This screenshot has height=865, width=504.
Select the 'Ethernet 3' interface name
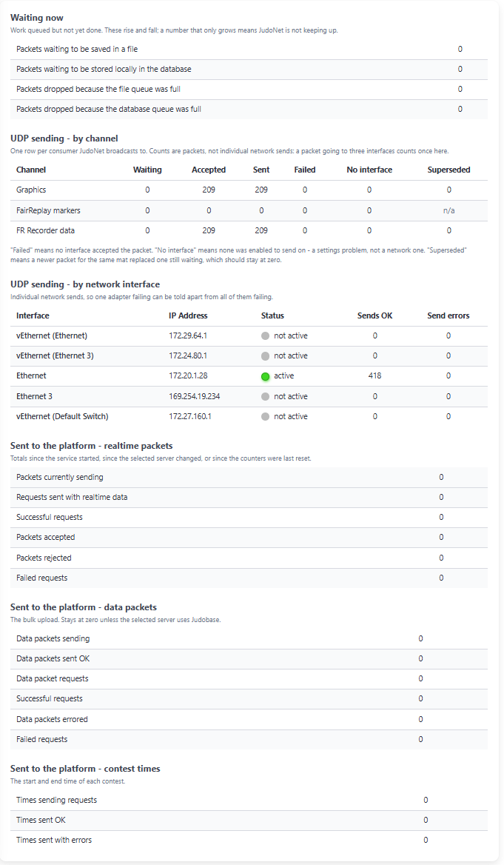(34, 397)
